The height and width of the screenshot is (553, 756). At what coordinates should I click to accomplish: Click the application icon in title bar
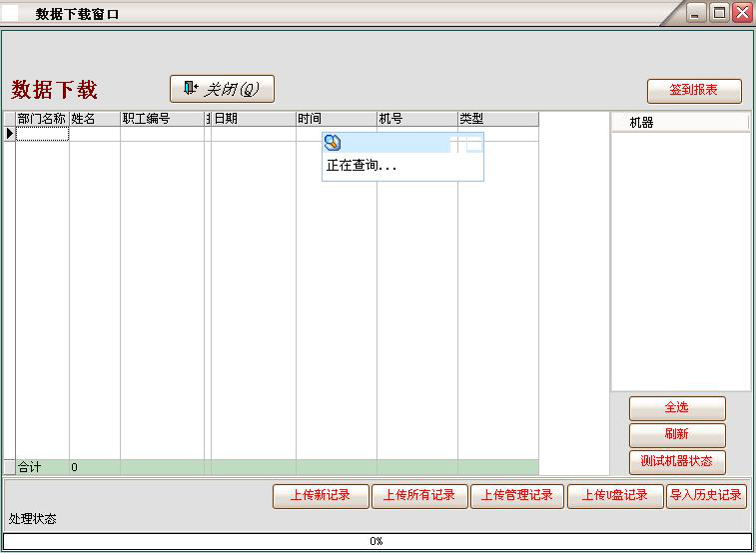[13, 13]
